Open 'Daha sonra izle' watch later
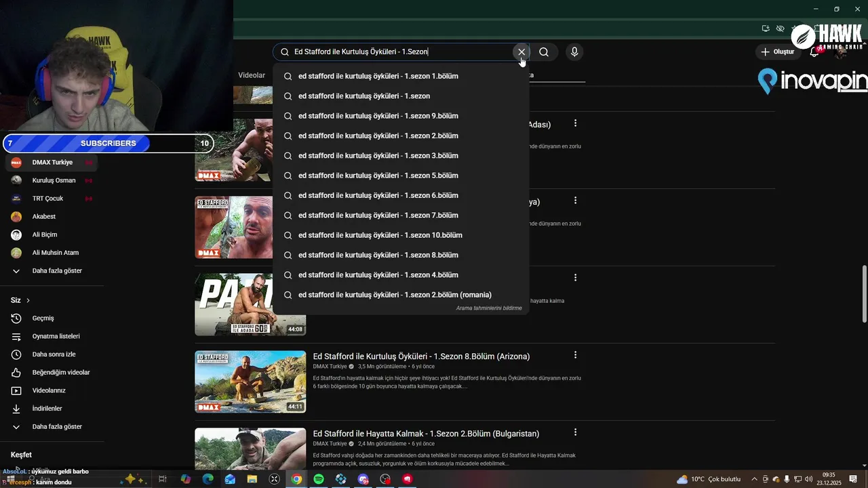 52,354
